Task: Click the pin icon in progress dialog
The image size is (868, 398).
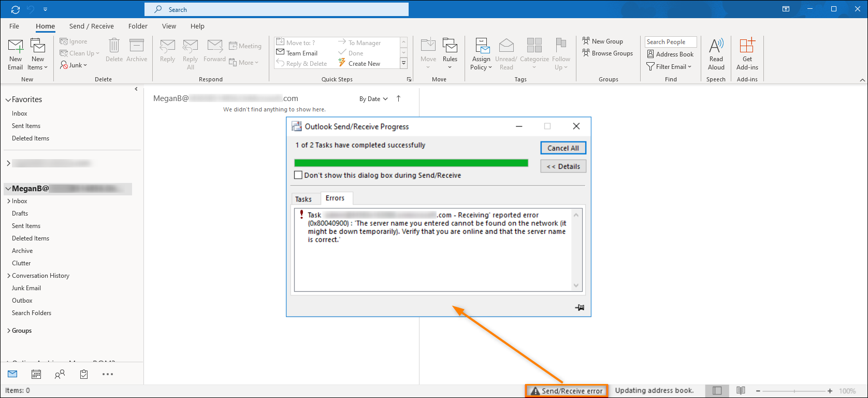Action: tap(580, 307)
